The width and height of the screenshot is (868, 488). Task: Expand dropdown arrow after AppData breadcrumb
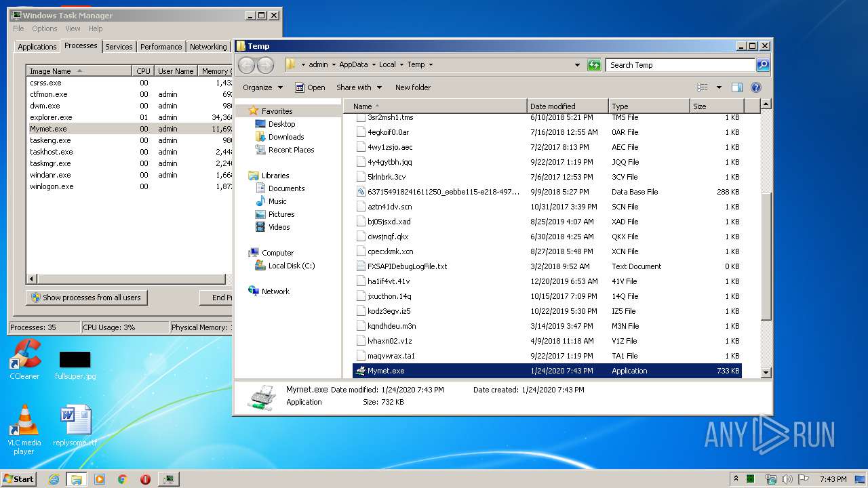click(x=373, y=65)
